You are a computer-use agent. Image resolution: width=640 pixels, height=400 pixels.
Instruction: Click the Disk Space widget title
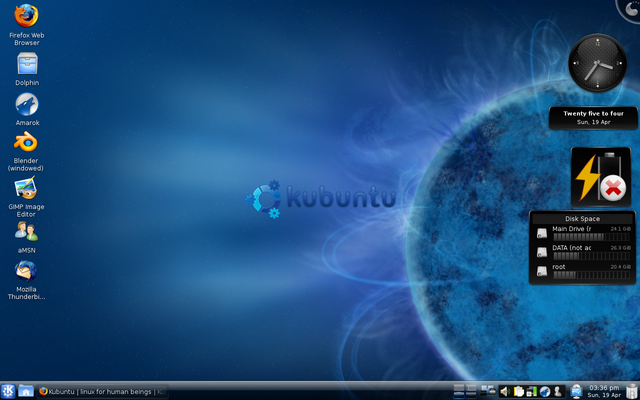coord(582,219)
